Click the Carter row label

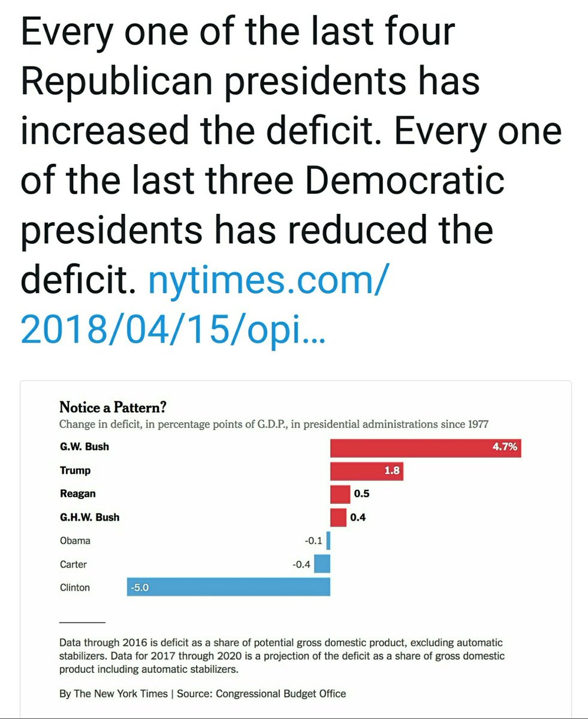pyautogui.click(x=74, y=564)
